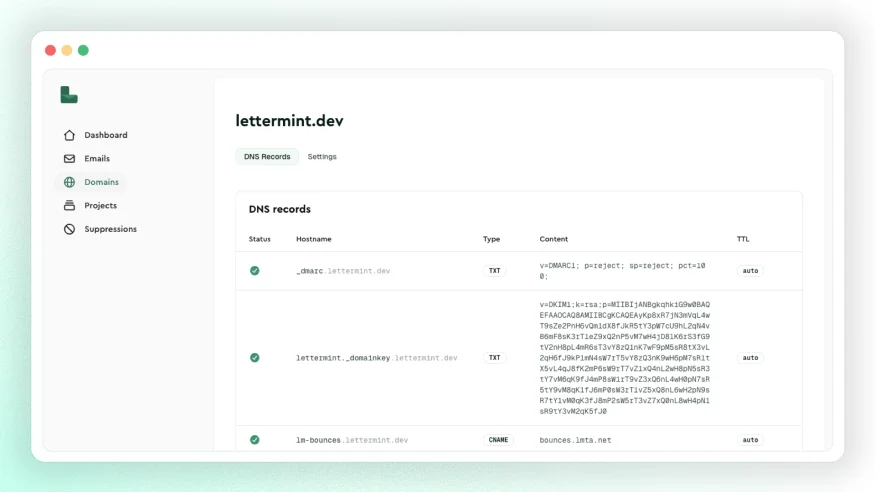Click the Lettermint logo icon
This screenshot has width=875, height=492.
click(69, 95)
